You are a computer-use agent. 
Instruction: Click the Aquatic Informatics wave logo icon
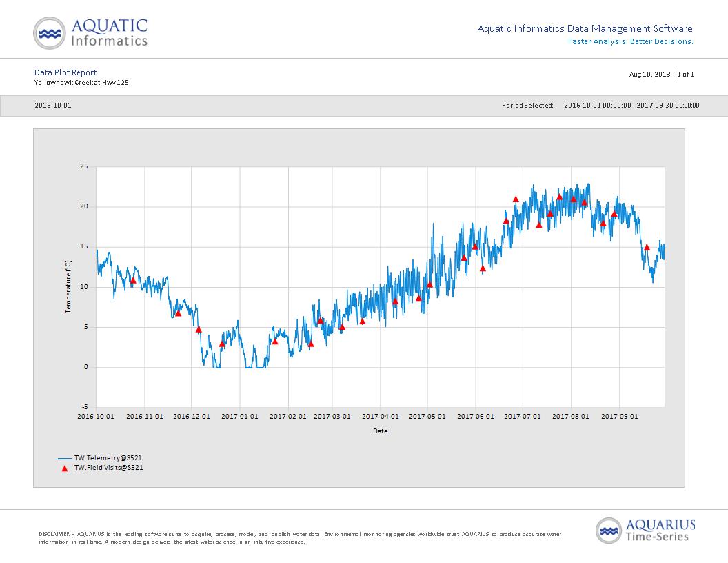click(49, 33)
